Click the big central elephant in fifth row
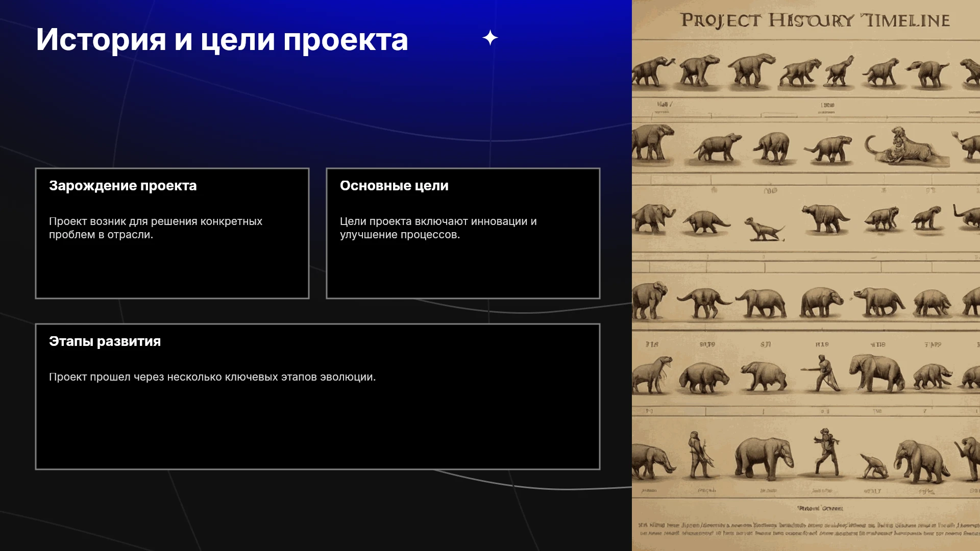980x551 pixels. (877, 372)
